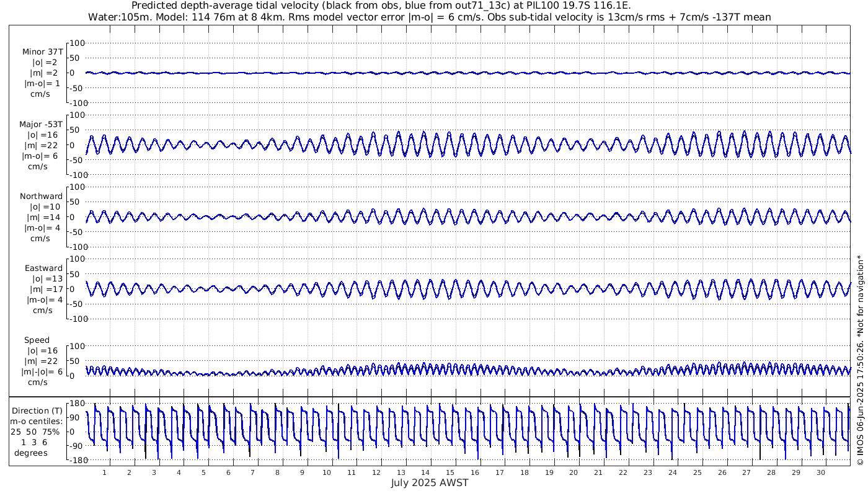Image resolution: width=868 pixels, height=496 pixels.
Task: Click the 'Direction (T)' panel label
Action: click(x=37, y=411)
